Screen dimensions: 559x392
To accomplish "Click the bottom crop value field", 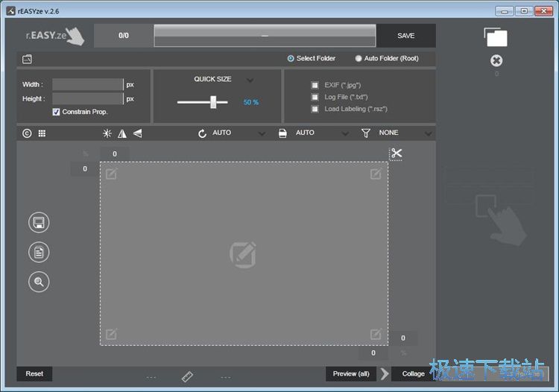I will click(373, 353).
